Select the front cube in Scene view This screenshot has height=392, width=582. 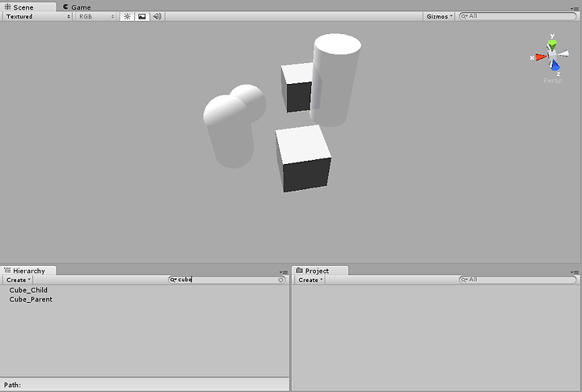tap(304, 159)
